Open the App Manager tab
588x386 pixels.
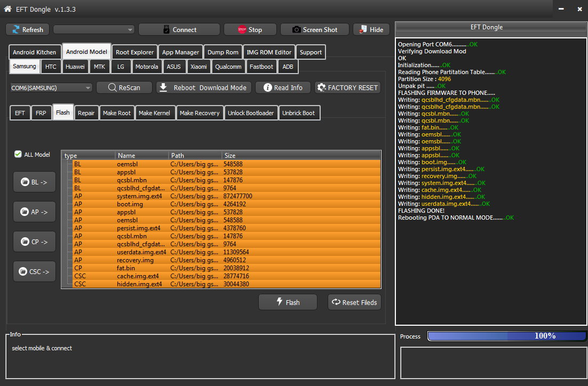[x=180, y=52]
